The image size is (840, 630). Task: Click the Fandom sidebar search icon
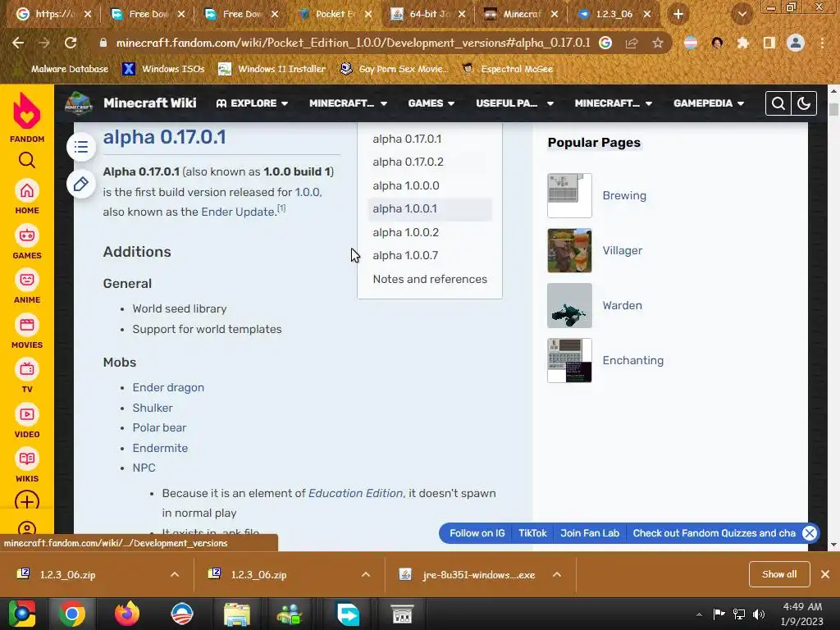tap(27, 160)
